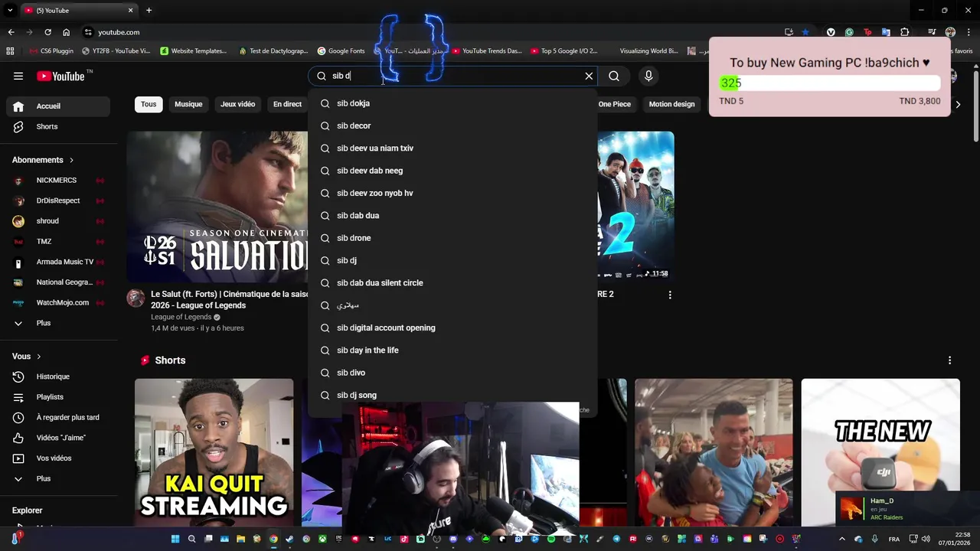
Task: Select the Jeux vidéo filter chip
Action: (237, 104)
